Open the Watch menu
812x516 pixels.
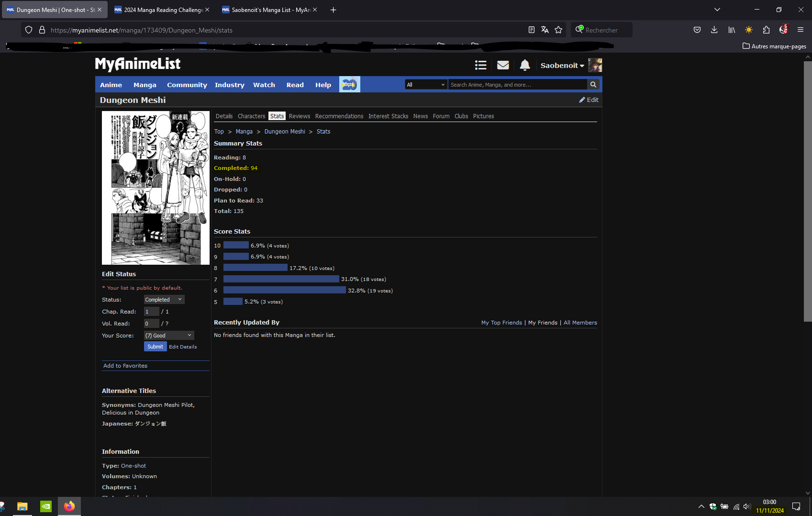pyautogui.click(x=264, y=85)
